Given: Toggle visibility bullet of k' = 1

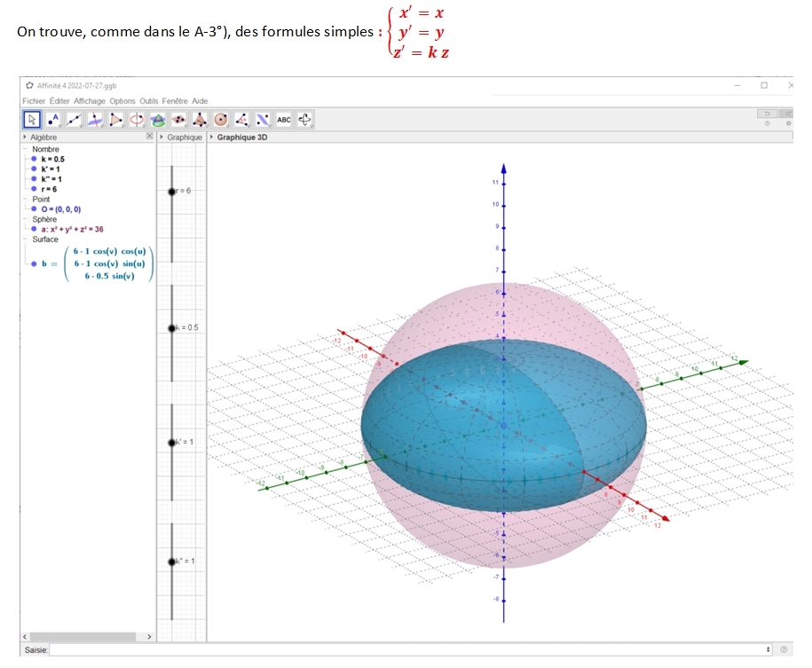Looking at the screenshot, I should pos(35,169).
